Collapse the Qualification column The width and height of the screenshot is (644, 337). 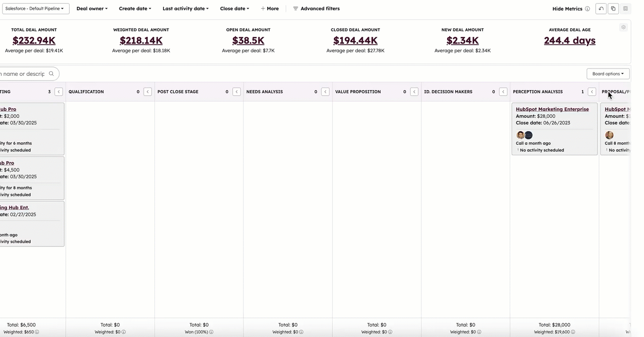(x=148, y=91)
